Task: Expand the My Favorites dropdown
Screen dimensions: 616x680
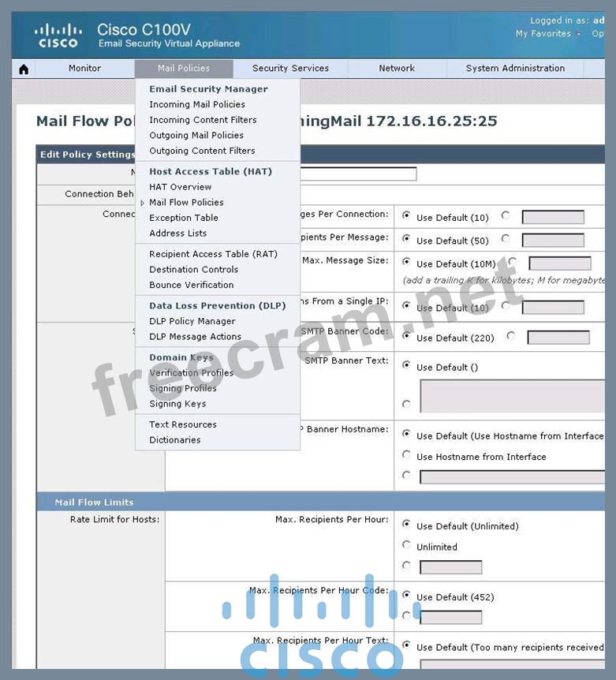Action: coord(547,34)
